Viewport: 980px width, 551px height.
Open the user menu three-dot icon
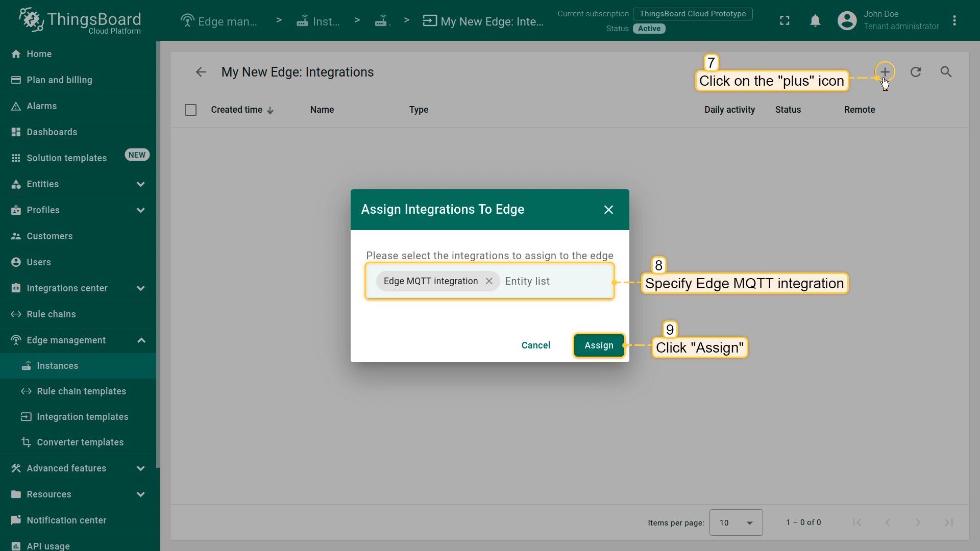click(x=954, y=20)
